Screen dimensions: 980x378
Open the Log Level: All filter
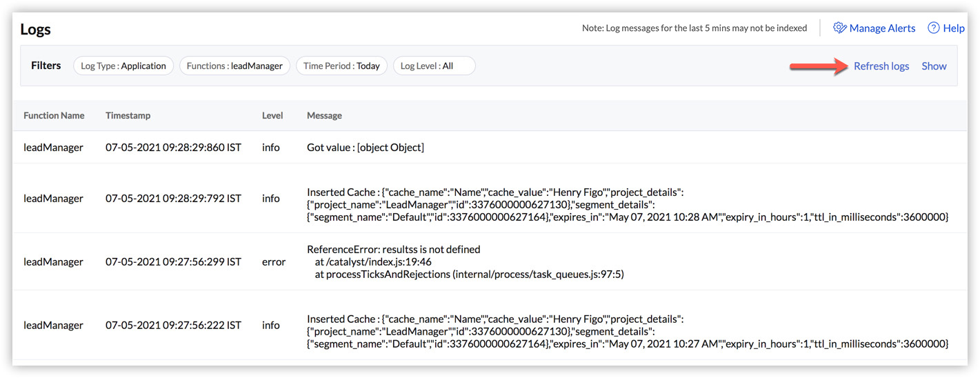click(434, 66)
